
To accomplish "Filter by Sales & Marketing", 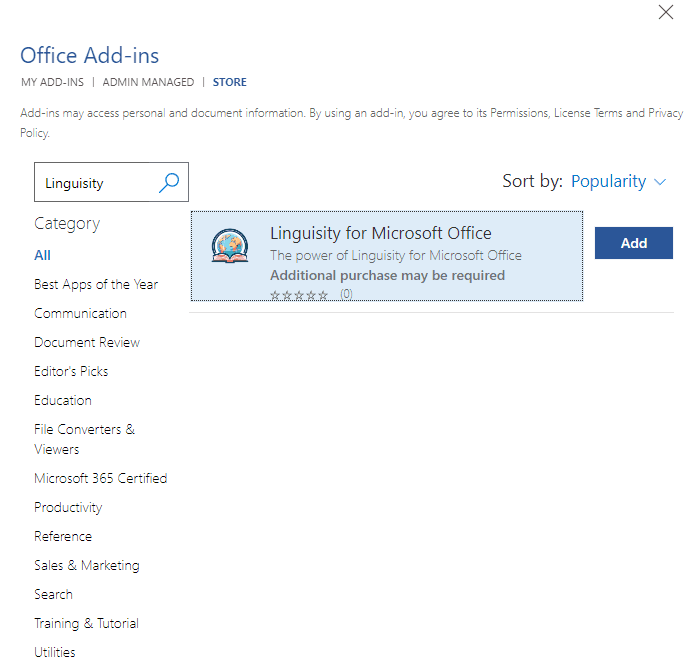I will 87,565.
